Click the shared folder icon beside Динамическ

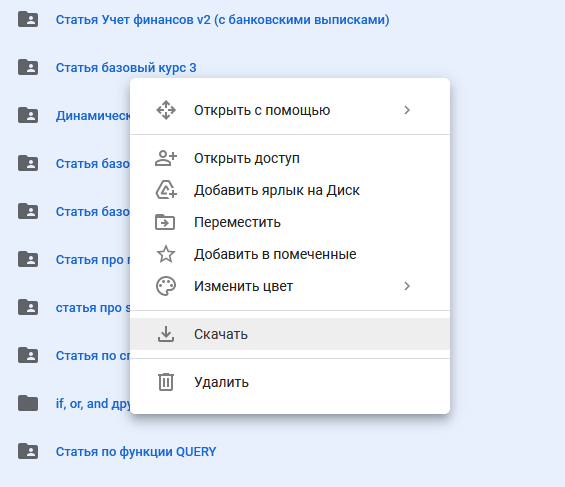[x=28, y=115]
